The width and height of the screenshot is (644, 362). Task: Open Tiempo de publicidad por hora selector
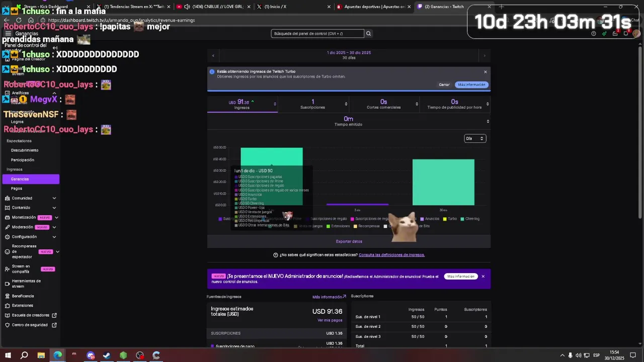(x=488, y=104)
